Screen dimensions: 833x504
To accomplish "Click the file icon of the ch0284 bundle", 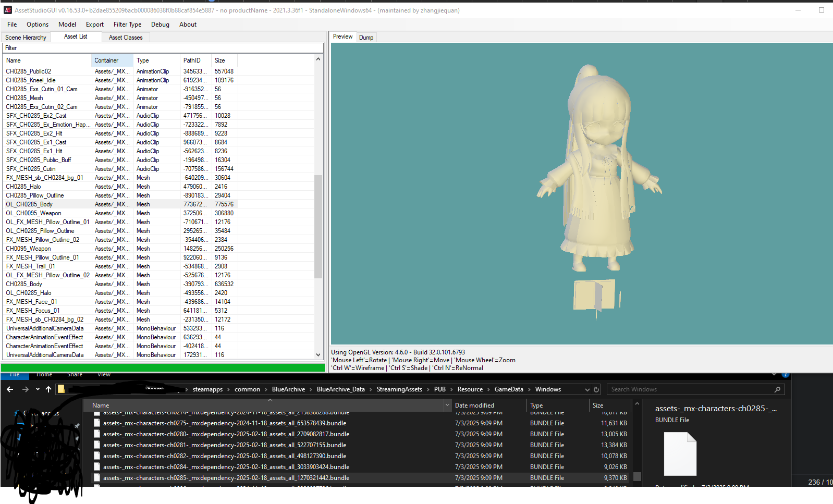I will tap(97, 467).
